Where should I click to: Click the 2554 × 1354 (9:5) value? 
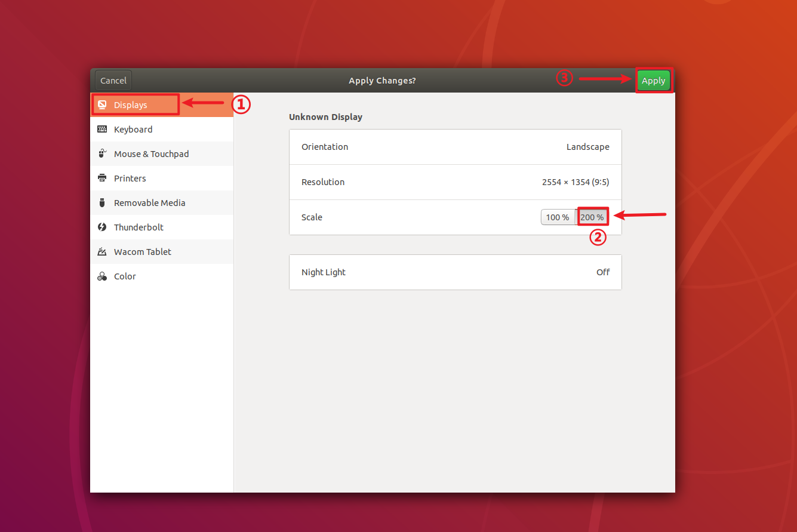coord(576,182)
